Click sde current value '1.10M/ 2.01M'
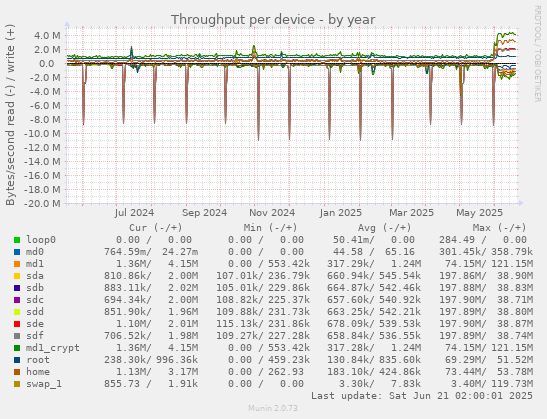The image size is (547, 419). (157, 323)
